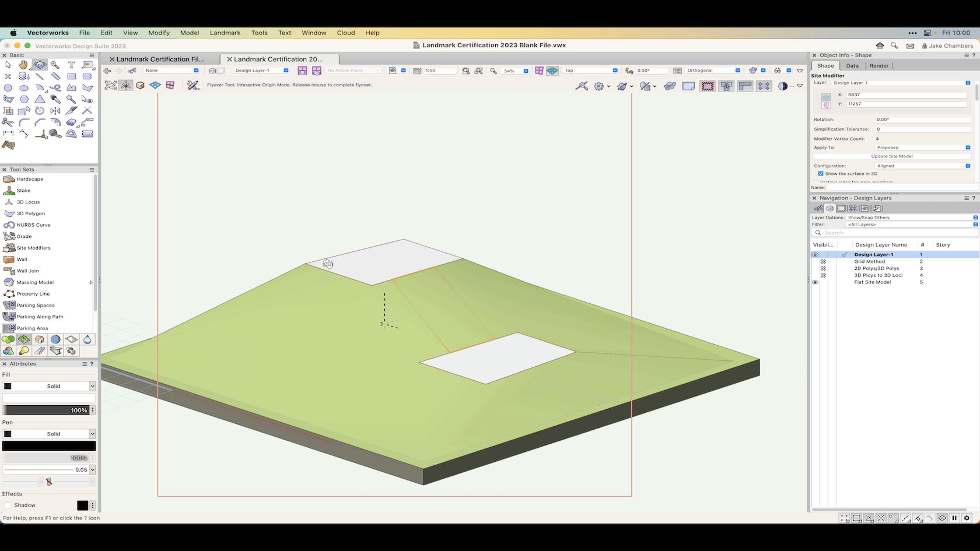Choose the Rectangle tool

click(71, 76)
